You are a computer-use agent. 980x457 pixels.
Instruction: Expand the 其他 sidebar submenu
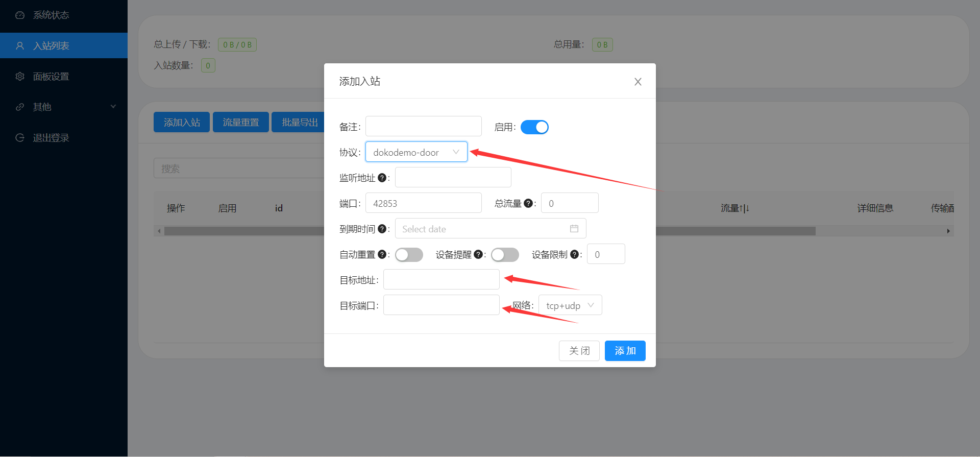click(x=64, y=107)
